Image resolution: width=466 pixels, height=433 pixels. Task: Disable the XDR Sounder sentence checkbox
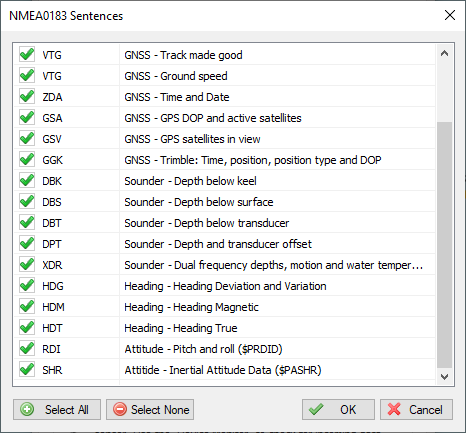pyautogui.click(x=27, y=265)
